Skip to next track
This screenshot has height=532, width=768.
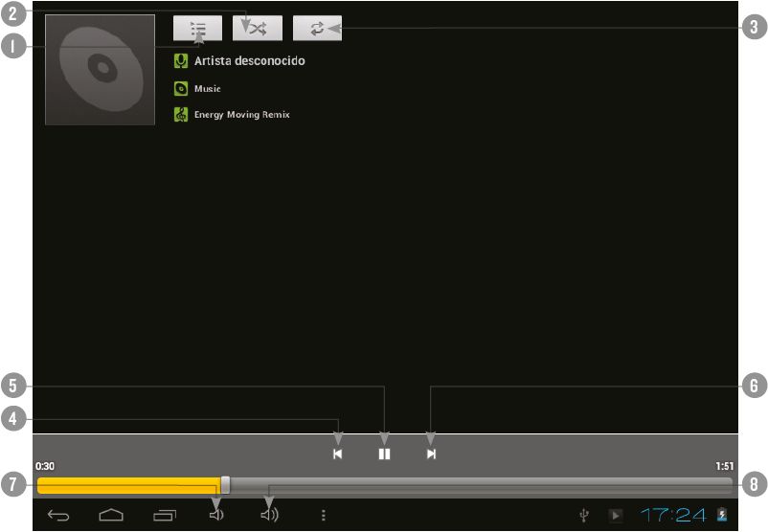[x=431, y=454]
